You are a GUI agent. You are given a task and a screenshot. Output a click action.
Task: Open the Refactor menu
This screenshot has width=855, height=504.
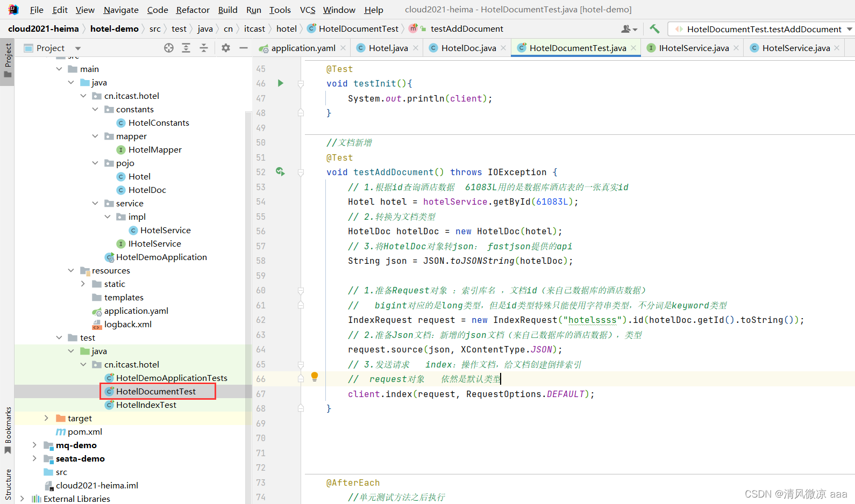pos(193,10)
